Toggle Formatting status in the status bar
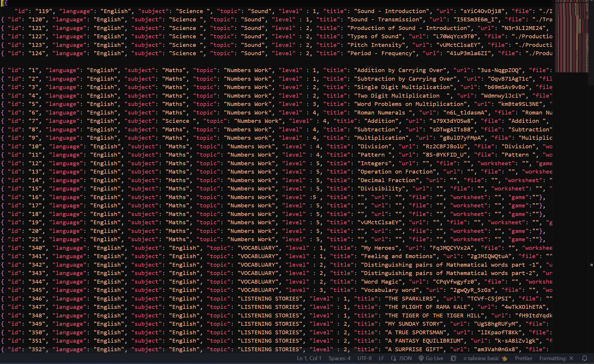This screenshot has width=594, height=364. click(556, 358)
